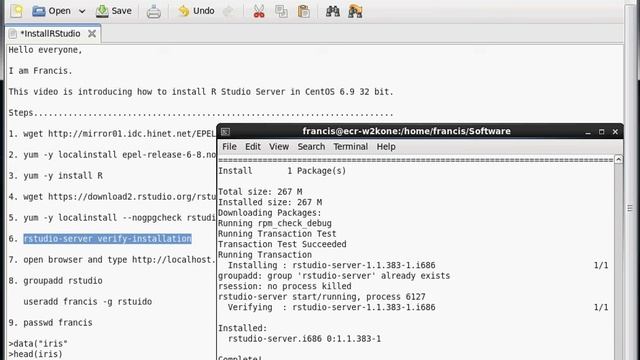Print the document using printer icon
Screen dimensions: 640x360
click(153, 11)
